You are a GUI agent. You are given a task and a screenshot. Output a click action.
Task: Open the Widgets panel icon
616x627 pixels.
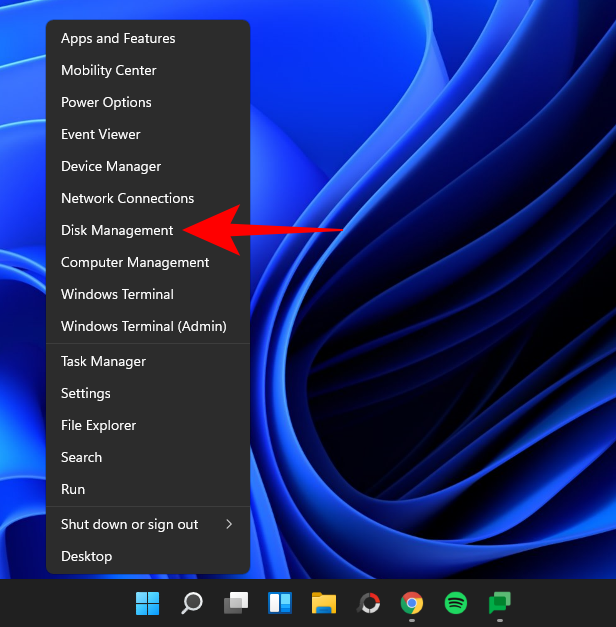[x=279, y=603]
